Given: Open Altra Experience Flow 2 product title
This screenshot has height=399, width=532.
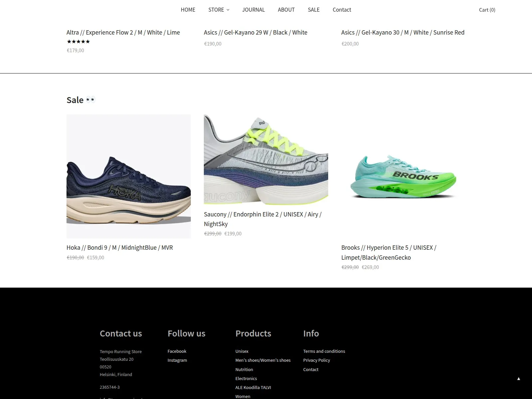Looking at the screenshot, I should coord(123,32).
